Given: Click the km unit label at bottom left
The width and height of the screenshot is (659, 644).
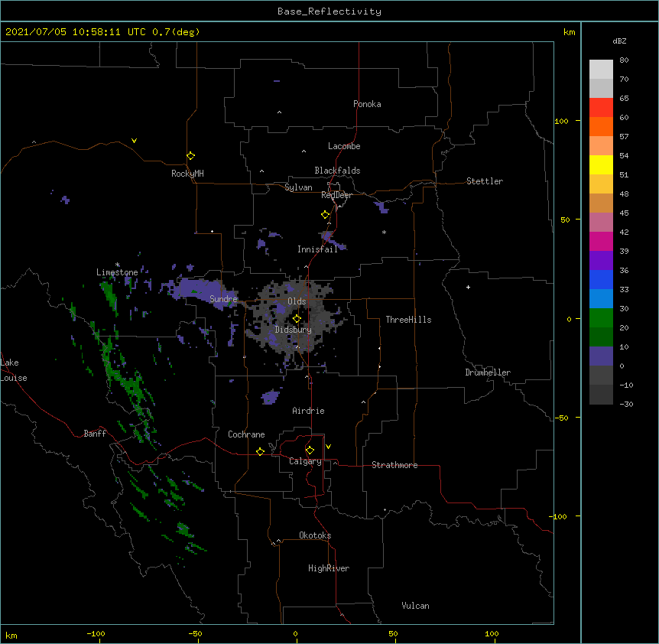Looking at the screenshot, I should (11, 635).
